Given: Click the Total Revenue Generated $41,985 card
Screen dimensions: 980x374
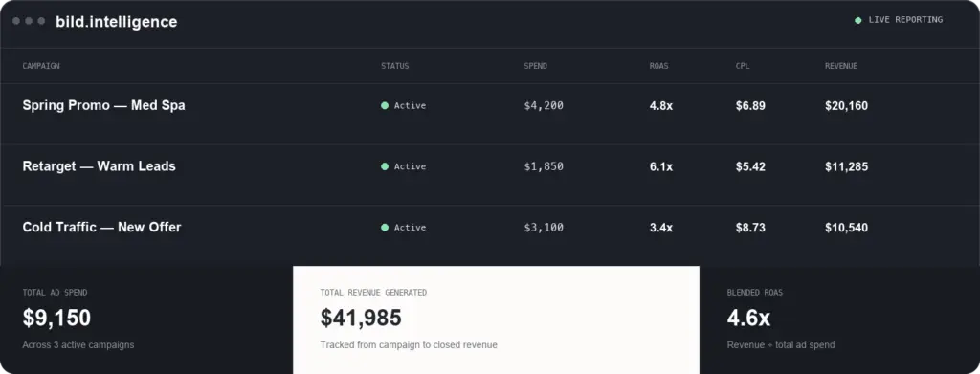Looking at the screenshot, I should (497, 319).
